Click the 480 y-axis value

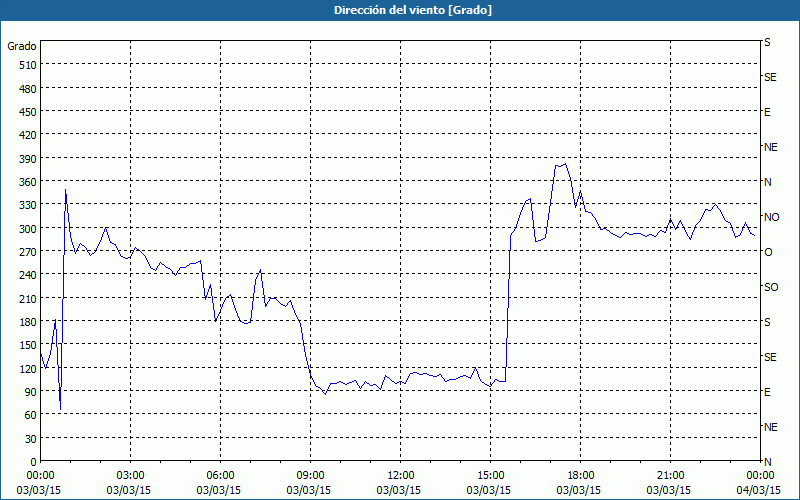28,89
